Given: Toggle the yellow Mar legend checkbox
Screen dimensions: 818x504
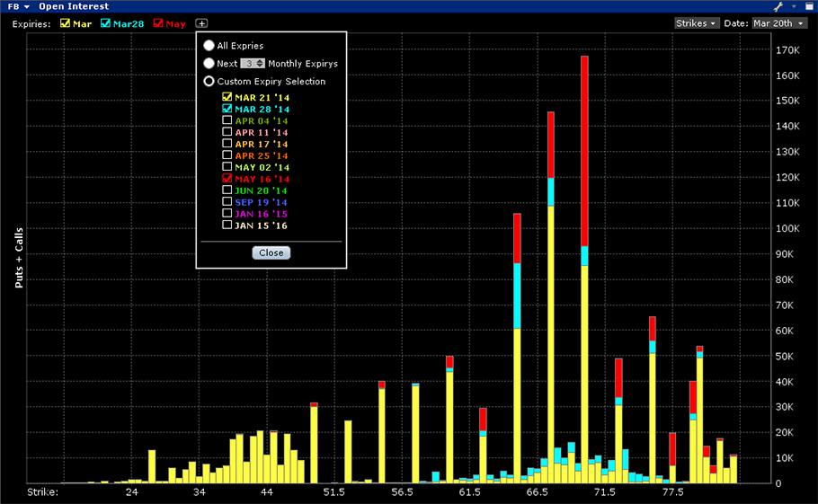Looking at the screenshot, I should (x=66, y=23).
